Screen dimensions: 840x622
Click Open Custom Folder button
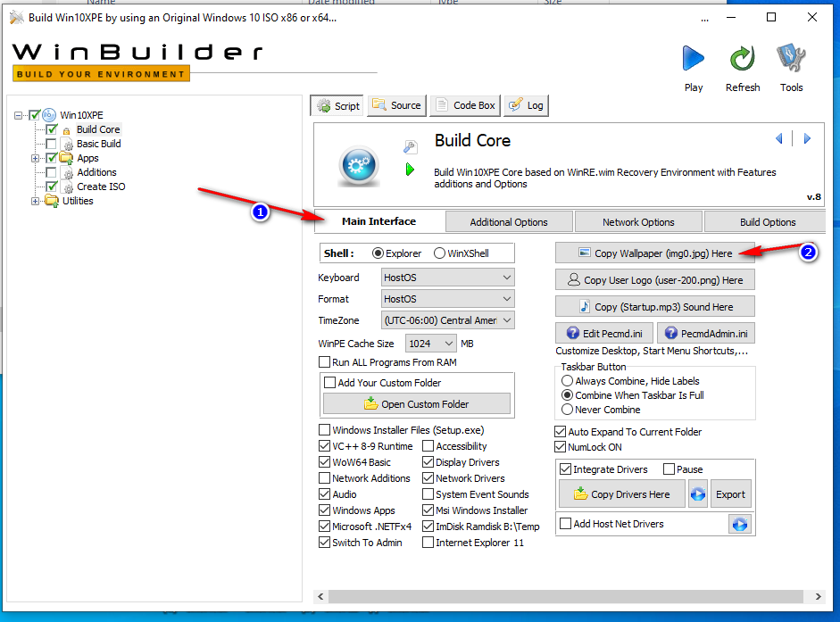pos(417,404)
